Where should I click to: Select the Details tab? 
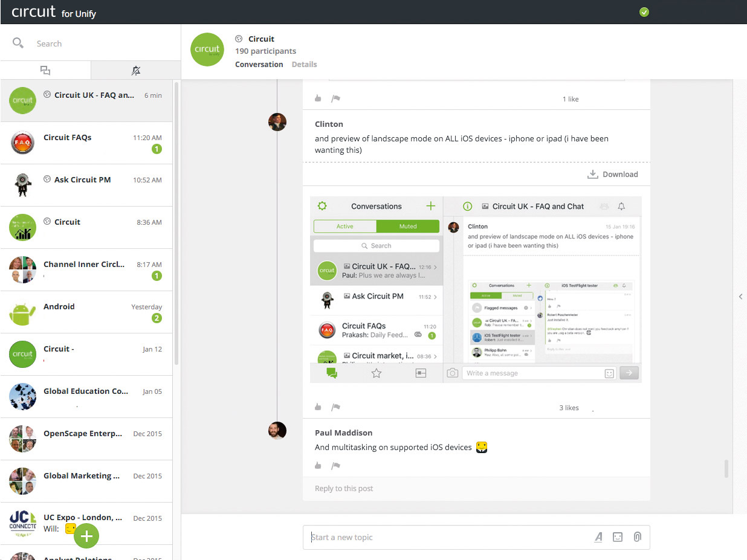(304, 64)
